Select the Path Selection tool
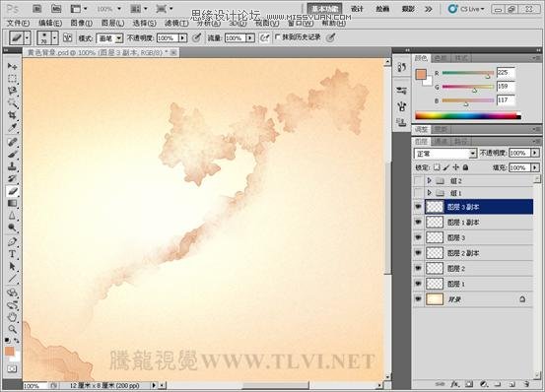Screen dimensions: 545x392 coord(12,266)
